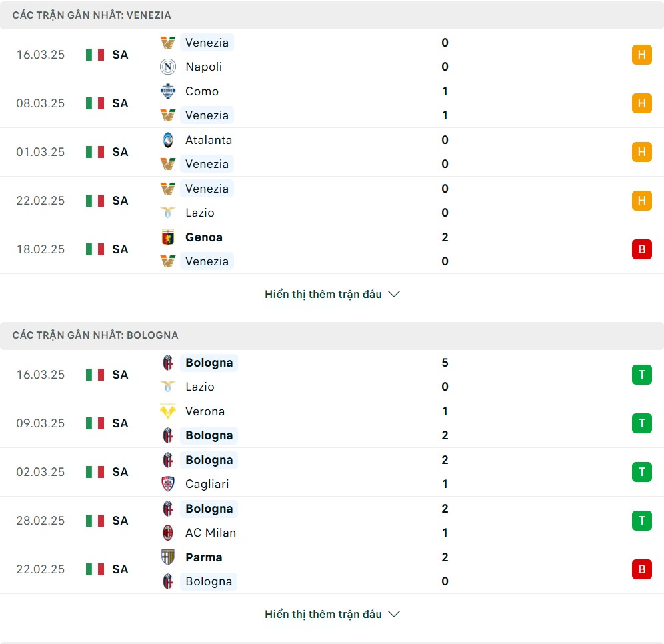Viewport: 664px width, 644px height.
Task: Open the 08.03.25 Como vs Venezia match row
Action: 332,103
